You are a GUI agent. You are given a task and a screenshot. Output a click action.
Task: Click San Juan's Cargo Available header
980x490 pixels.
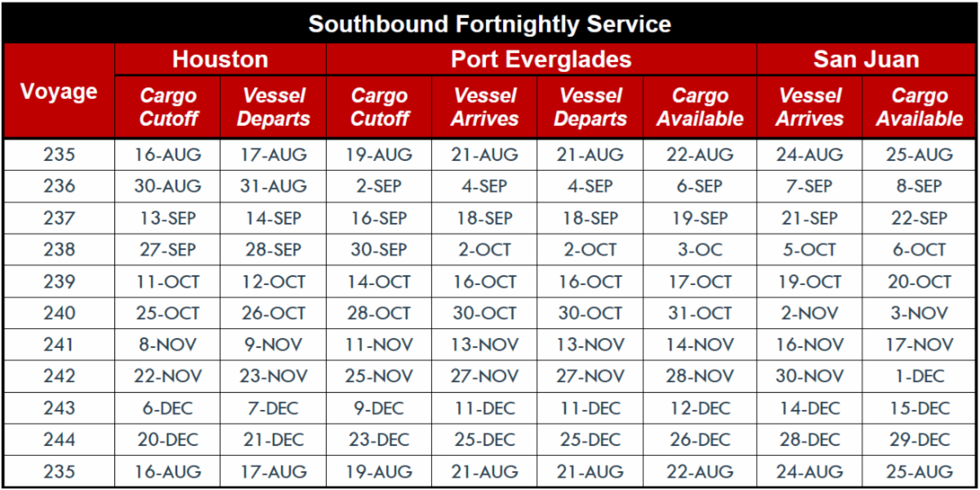(920, 107)
